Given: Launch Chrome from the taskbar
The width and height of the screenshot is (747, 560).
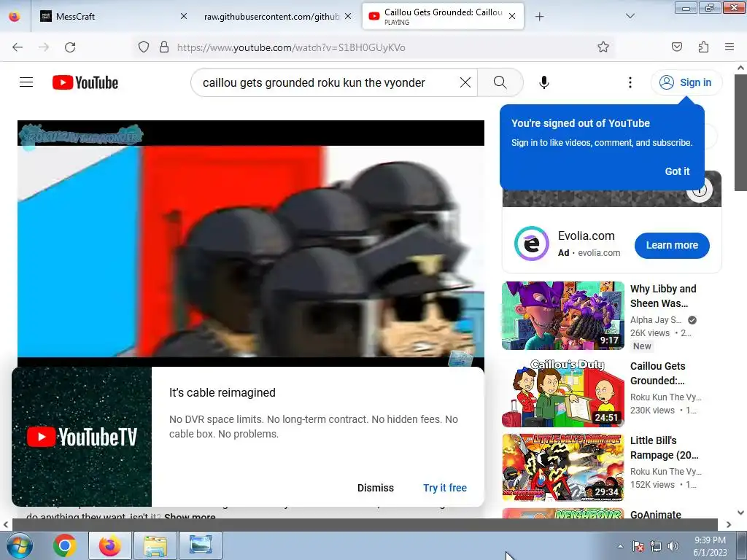Looking at the screenshot, I should coord(65,545).
